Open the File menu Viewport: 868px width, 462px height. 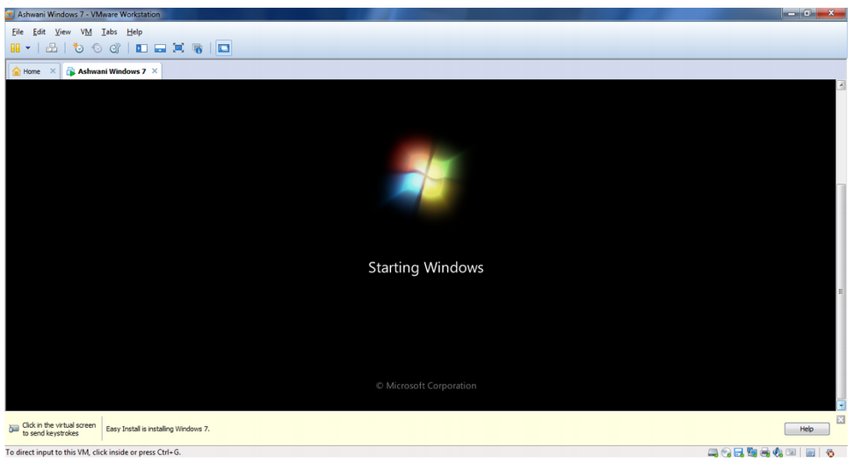(18, 32)
